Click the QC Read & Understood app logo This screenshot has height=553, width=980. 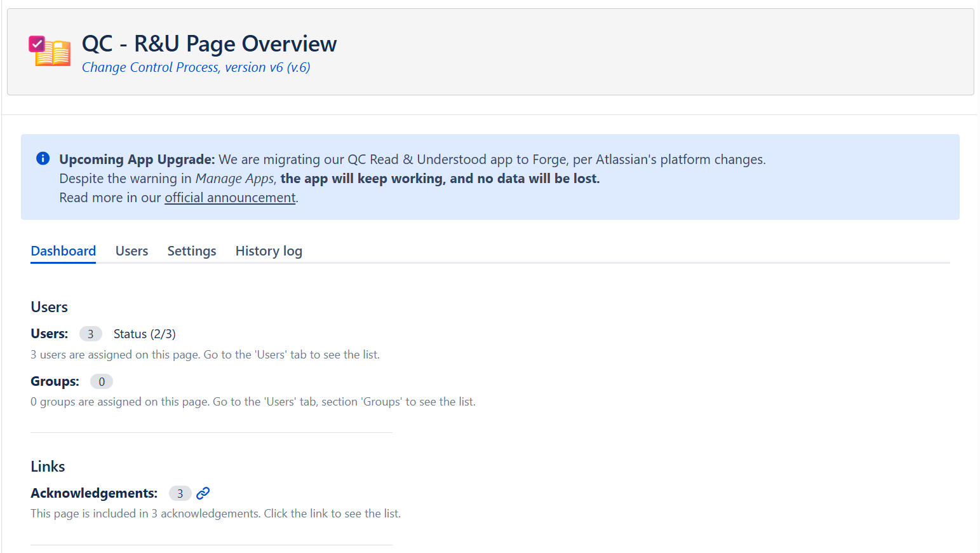point(50,51)
